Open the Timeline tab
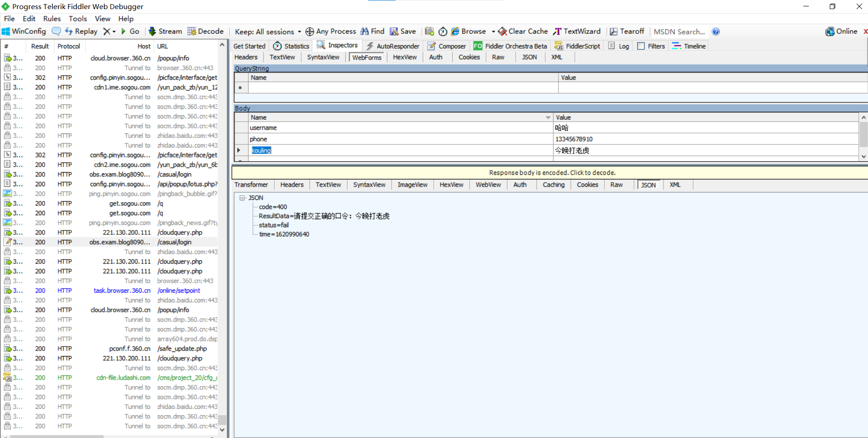The width and height of the screenshot is (868, 438). pyautogui.click(x=689, y=46)
